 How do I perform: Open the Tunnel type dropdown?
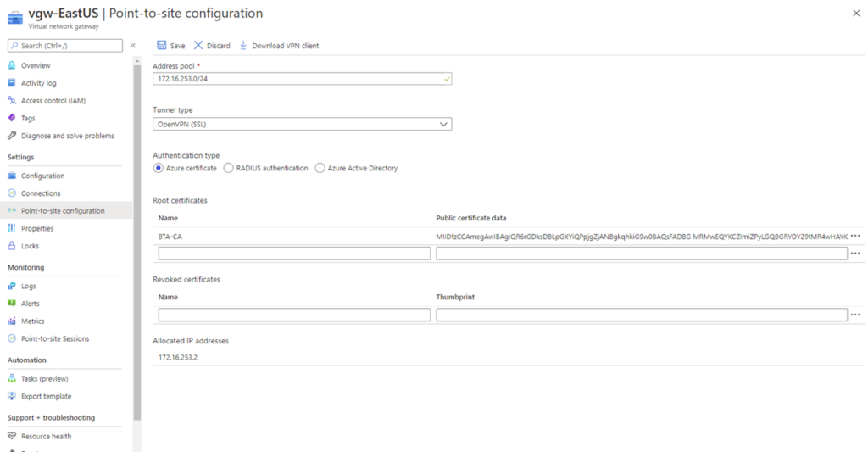point(303,124)
